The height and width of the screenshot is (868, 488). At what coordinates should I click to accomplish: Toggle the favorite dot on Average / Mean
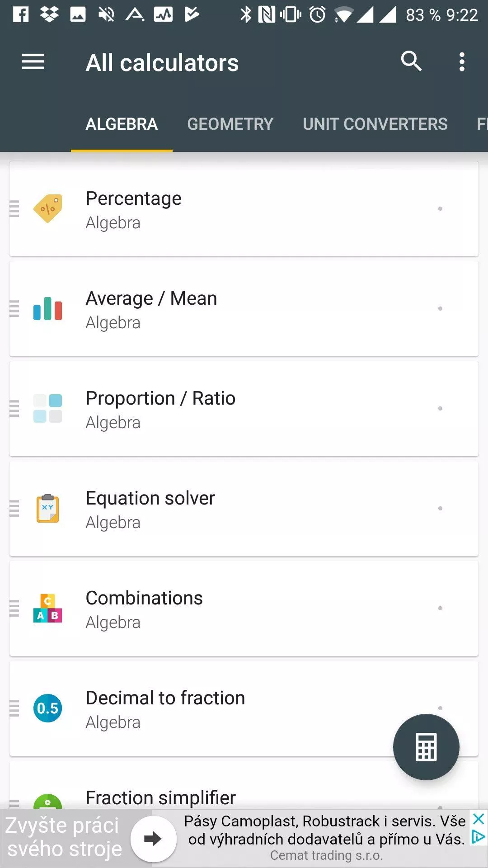point(440,309)
